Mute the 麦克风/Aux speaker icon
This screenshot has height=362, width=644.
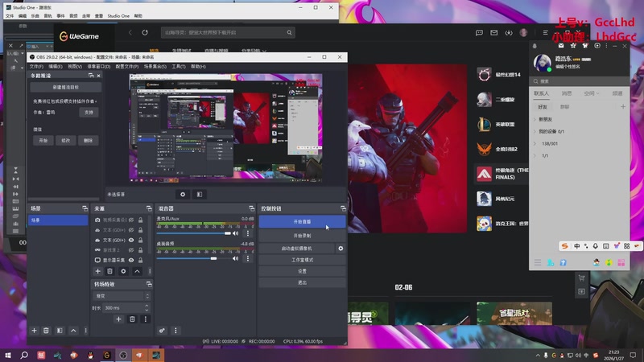point(236,233)
